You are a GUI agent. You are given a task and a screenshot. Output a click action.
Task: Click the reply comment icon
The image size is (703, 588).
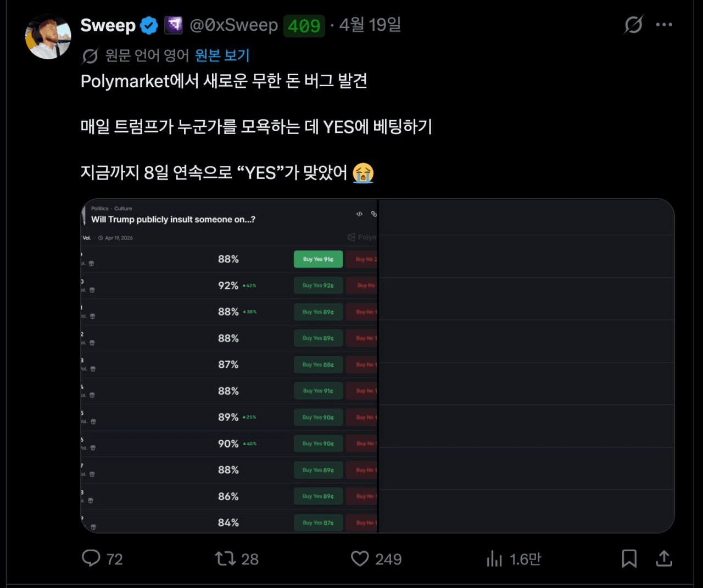[x=91, y=558]
